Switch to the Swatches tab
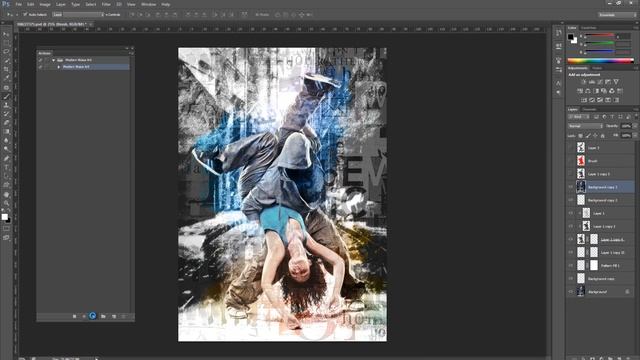The image size is (640, 360). (589, 28)
